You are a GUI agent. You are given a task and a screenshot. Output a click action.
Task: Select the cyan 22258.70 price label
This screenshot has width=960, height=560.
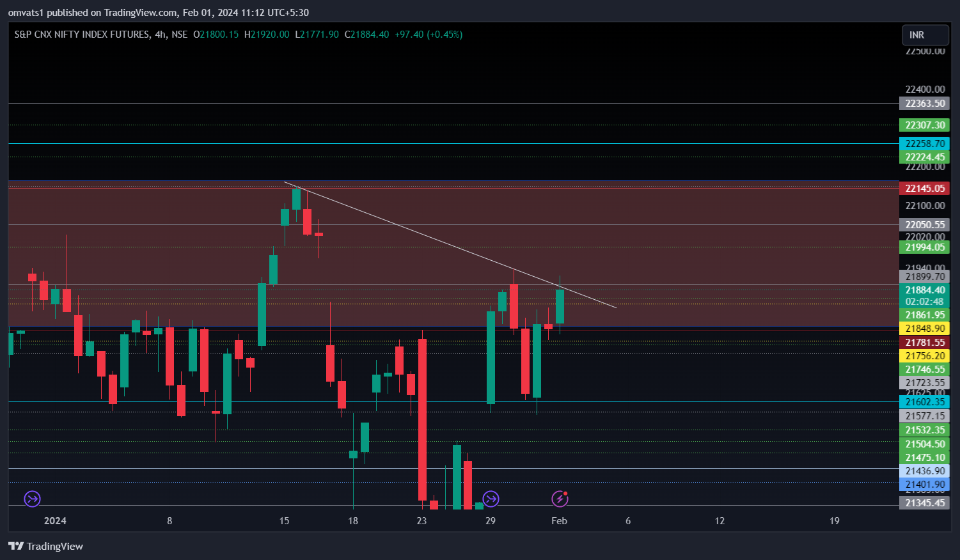(925, 144)
